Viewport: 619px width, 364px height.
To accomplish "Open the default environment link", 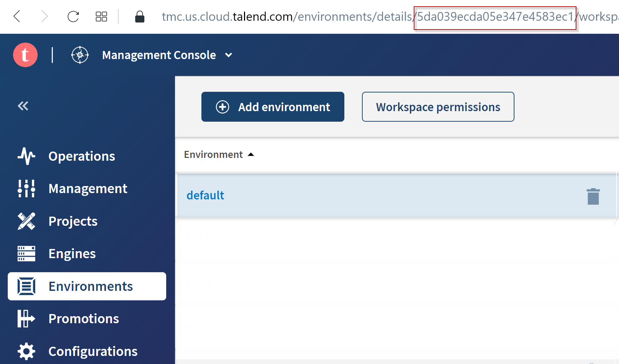I will 205,195.
